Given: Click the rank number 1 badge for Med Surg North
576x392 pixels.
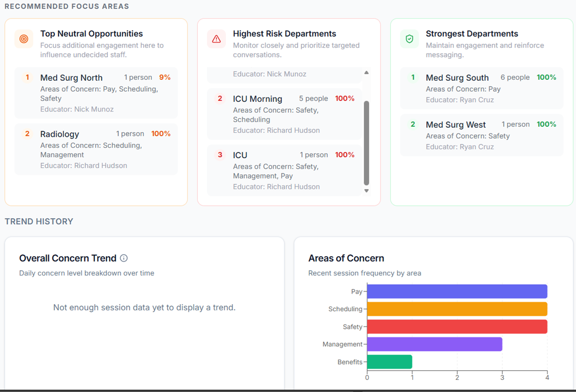Looking at the screenshot, I should tap(27, 77).
